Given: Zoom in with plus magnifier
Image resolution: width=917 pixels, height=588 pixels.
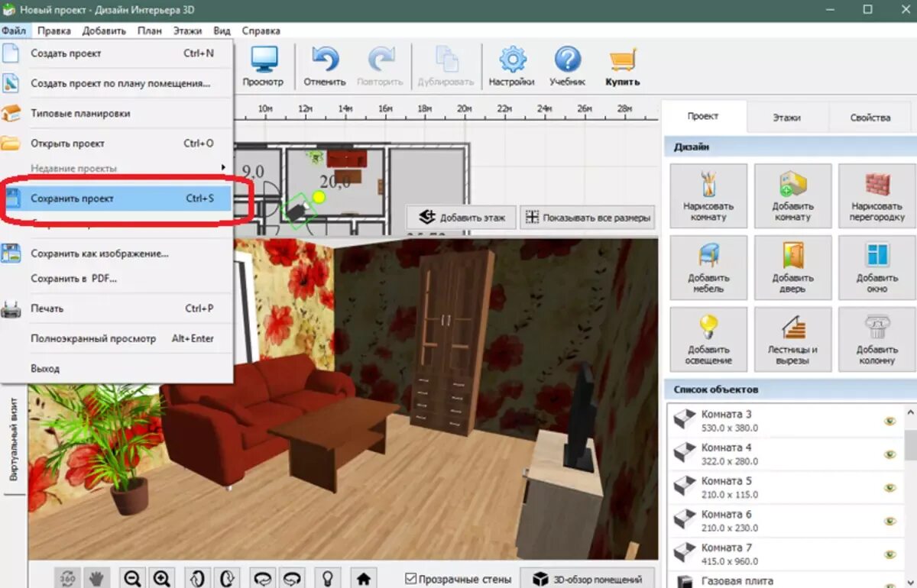Looking at the screenshot, I should [160, 578].
